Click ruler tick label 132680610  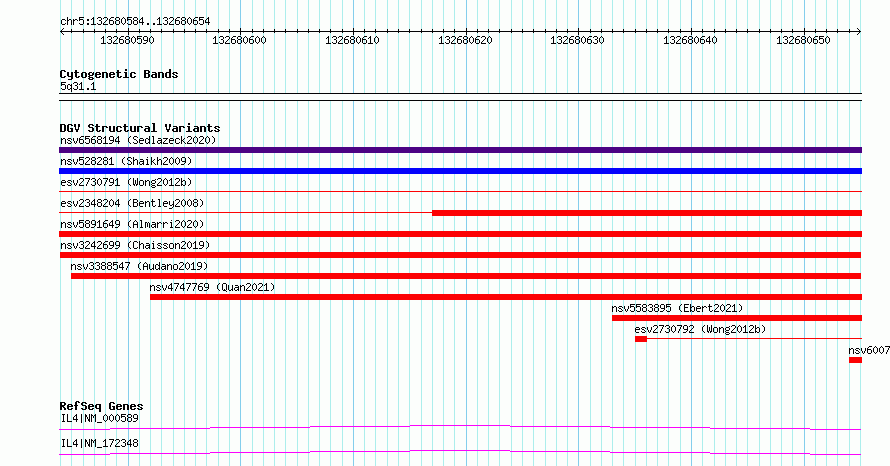point(352,40)
